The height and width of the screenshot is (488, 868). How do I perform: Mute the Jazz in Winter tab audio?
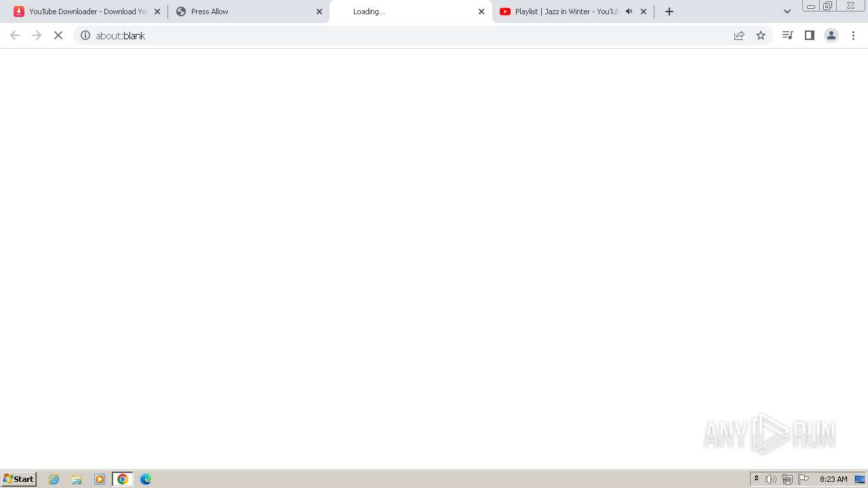629,12
